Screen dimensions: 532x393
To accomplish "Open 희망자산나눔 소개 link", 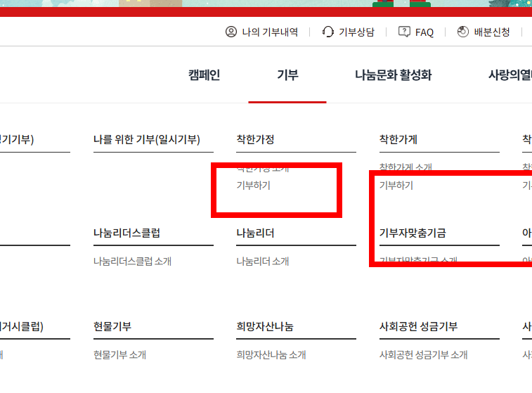I will pyautogui.click(x=271, y=354).
